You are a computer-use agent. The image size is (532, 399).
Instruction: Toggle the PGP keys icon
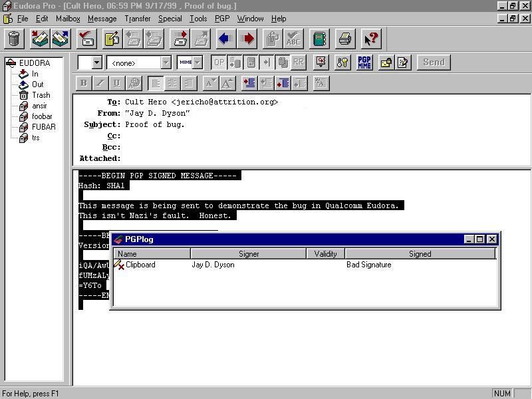pyautogui.click(x=342, y=63)
